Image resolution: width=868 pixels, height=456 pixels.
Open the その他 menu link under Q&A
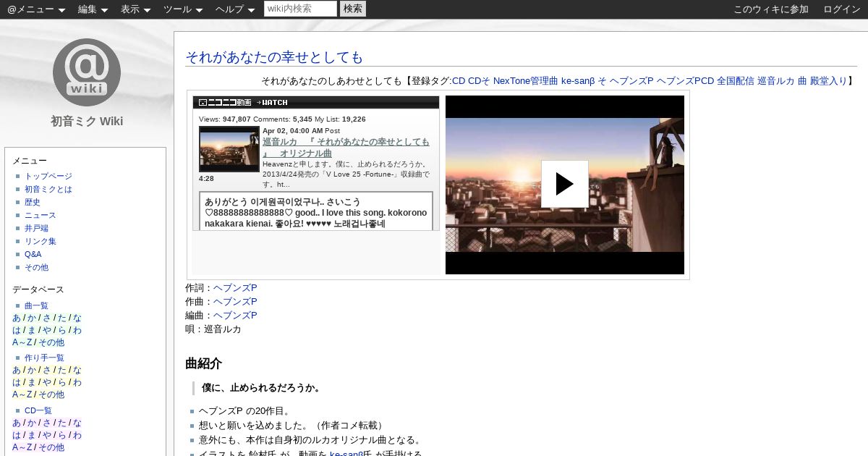(x=37, y=267)
